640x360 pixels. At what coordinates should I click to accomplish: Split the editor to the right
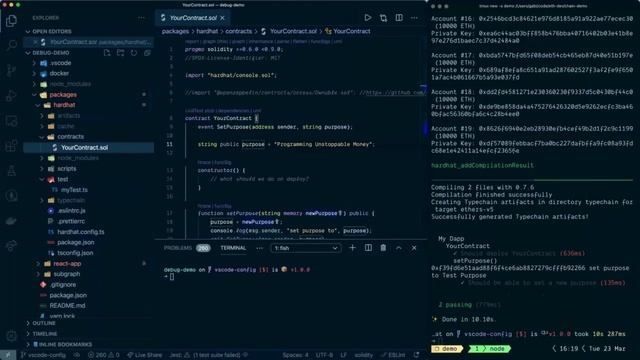pos(399,18)
